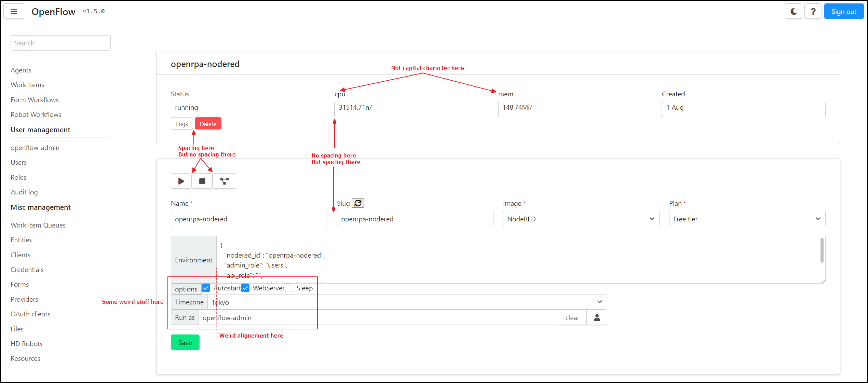Pick a user with person icon
Image resolution: width=868 pixels, height=383 pixels.
[x=597, y=318]
